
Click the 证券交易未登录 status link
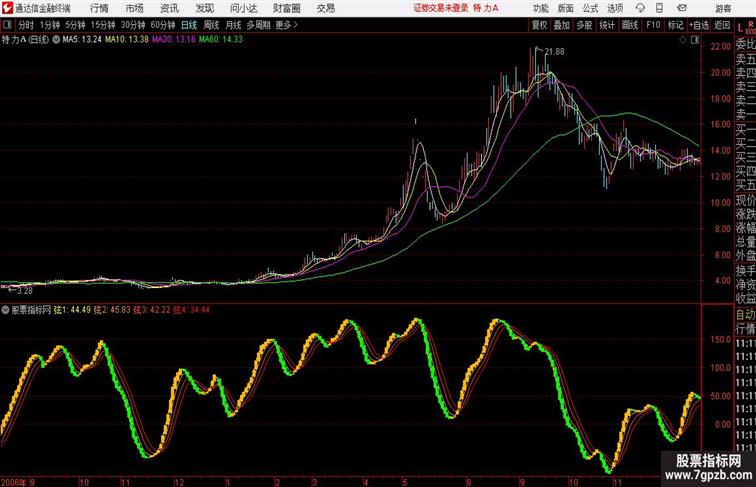coord(441,8)
